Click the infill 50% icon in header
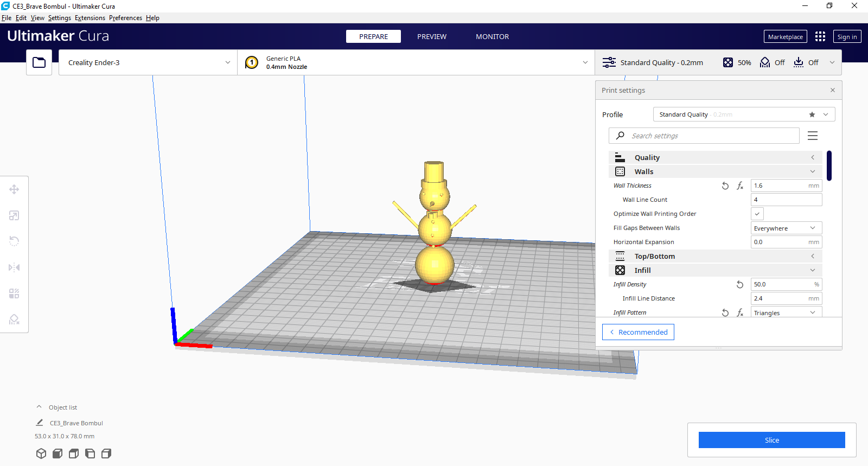This screenshot has height=466, width=868. pos(728,62)
